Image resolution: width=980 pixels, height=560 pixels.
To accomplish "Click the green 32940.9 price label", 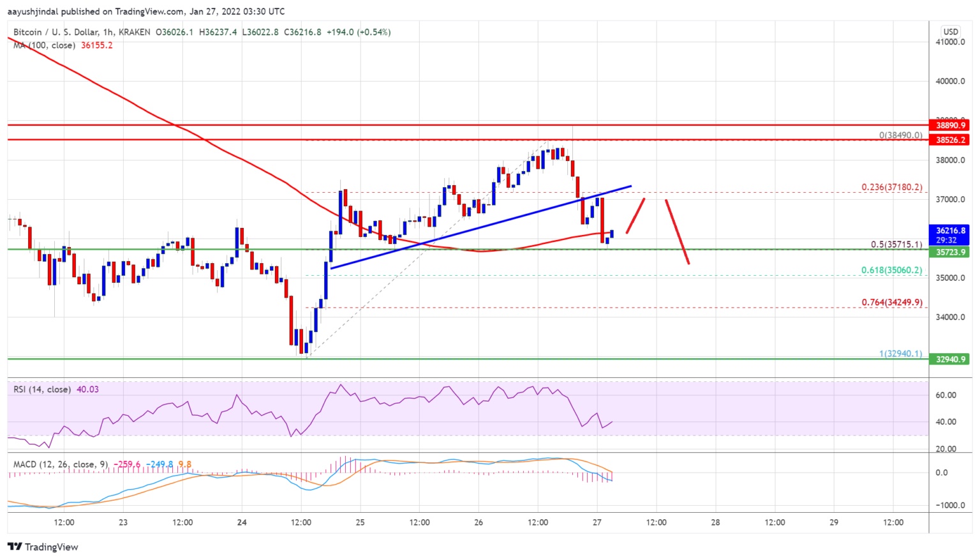I will (951, 359).
